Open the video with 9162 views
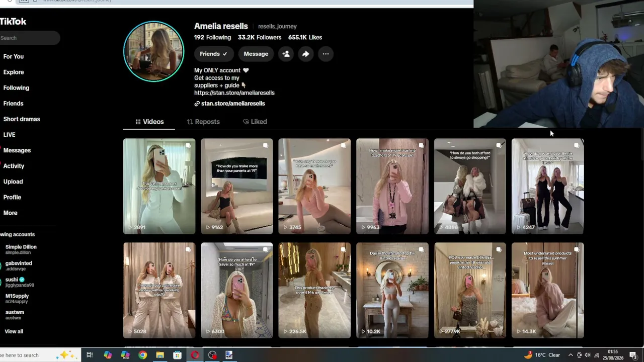 (x=237, y=187)
